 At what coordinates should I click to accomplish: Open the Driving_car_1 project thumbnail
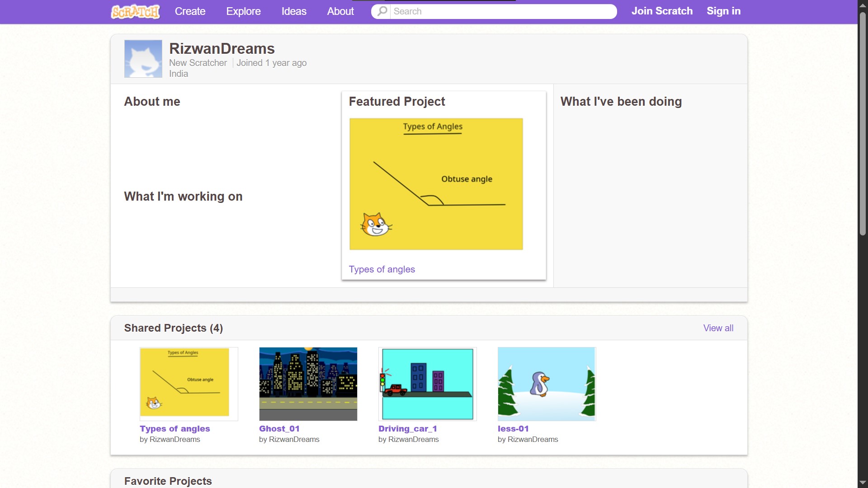coord(427,384)
